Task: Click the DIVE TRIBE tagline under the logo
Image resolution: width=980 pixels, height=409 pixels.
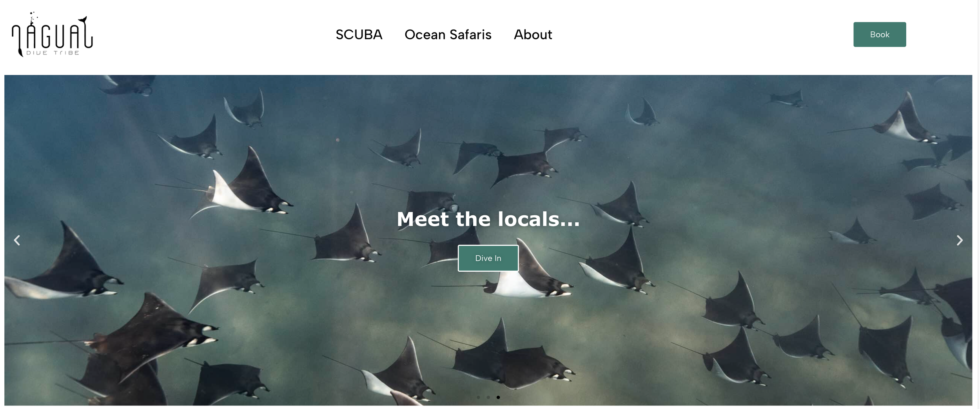Action: click(x=53, y=53)
